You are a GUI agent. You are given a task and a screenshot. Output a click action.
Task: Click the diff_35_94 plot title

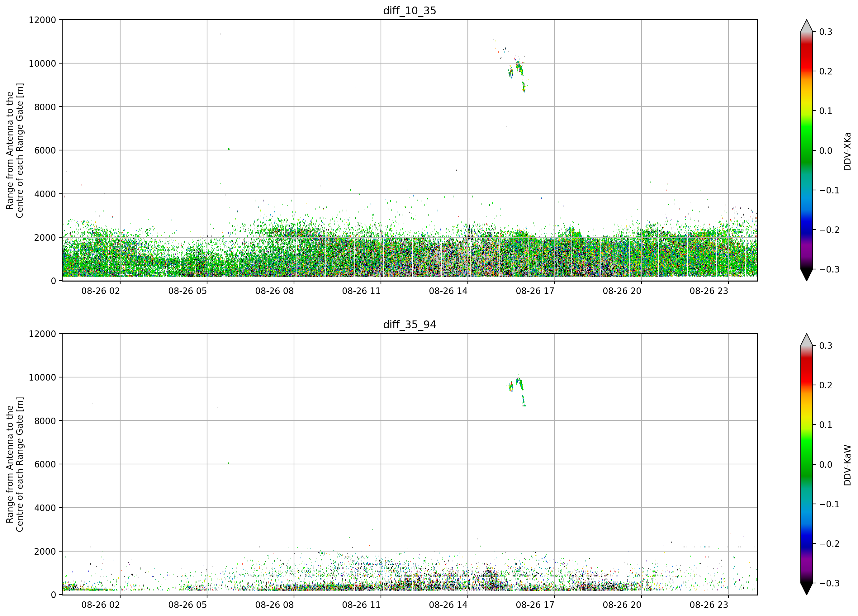tap(410, 325)
